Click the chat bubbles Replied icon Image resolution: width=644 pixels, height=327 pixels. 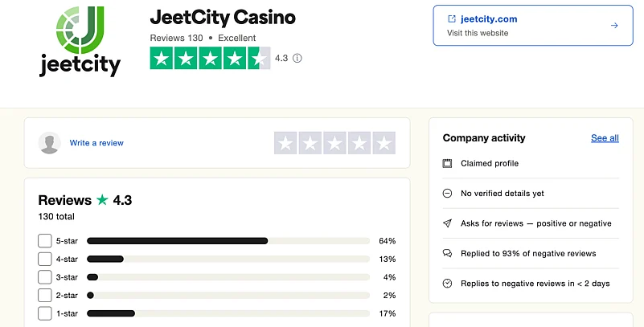point(448,253)
